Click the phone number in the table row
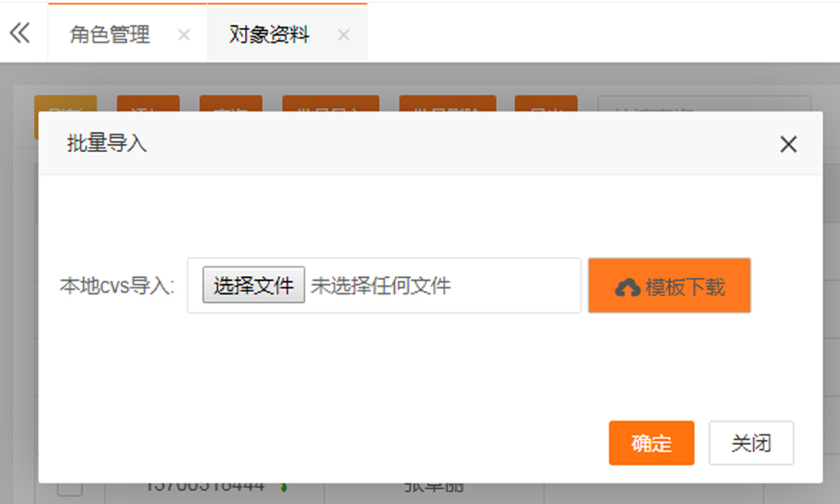This screenshot has height=504, width=840. (205, 486)
